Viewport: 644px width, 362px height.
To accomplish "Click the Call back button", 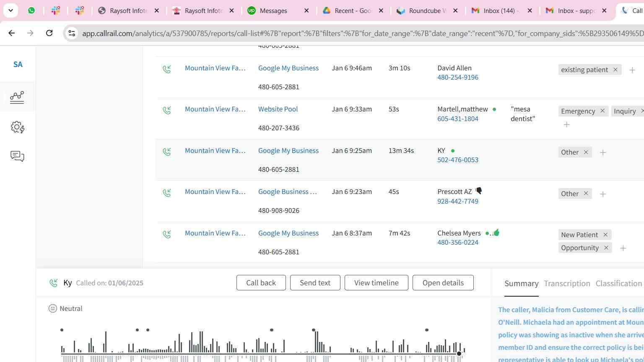I will click(261, 283).
